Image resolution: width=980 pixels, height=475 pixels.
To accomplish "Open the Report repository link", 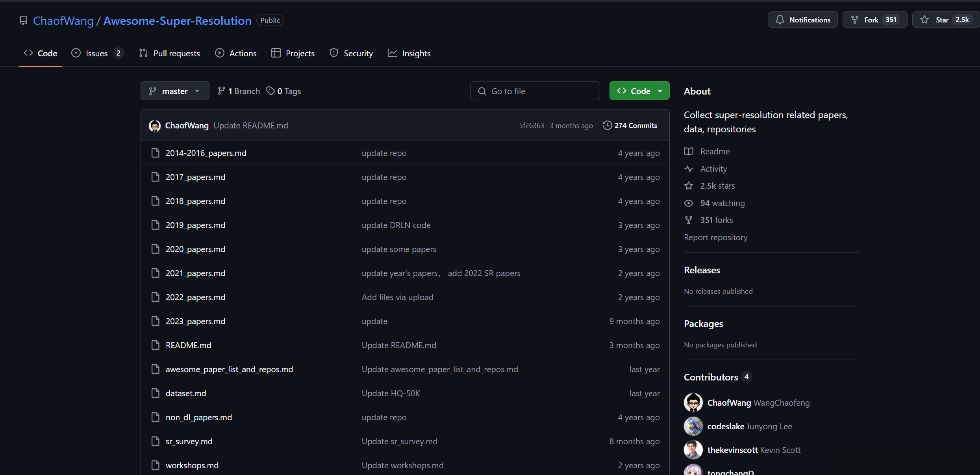I will point(715,237).
